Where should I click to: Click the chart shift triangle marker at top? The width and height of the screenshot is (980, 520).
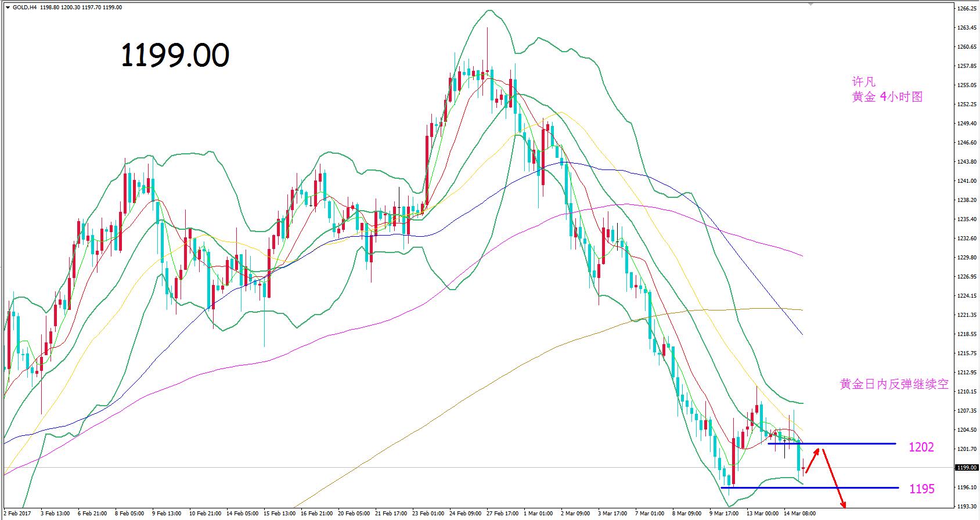[810, 5]
